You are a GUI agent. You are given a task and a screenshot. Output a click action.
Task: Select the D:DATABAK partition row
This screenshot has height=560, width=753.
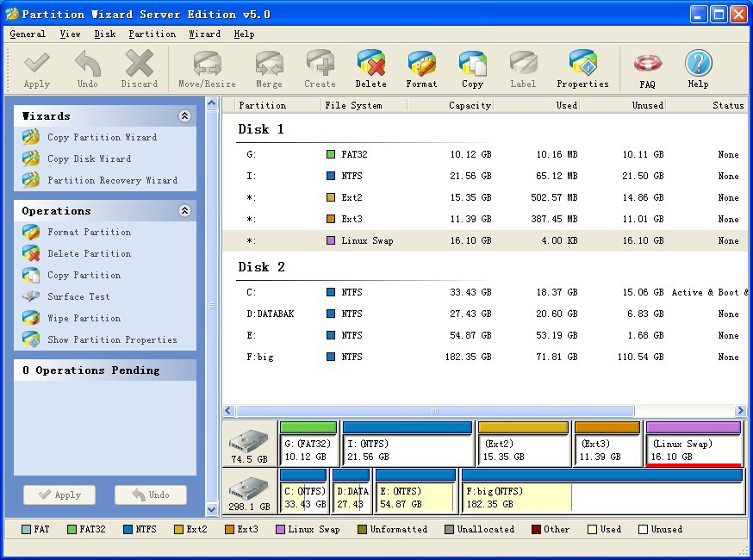pos(484,314)
